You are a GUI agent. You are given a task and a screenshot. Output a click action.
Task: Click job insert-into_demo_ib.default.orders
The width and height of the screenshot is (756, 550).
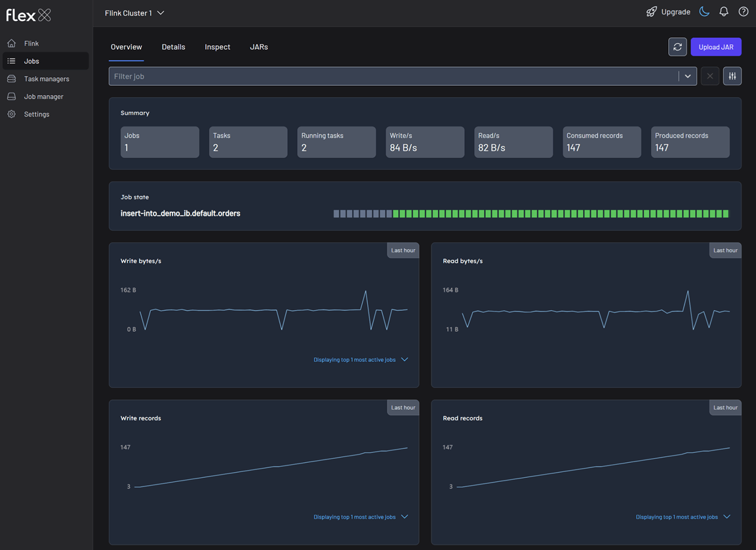pos(180,214)
